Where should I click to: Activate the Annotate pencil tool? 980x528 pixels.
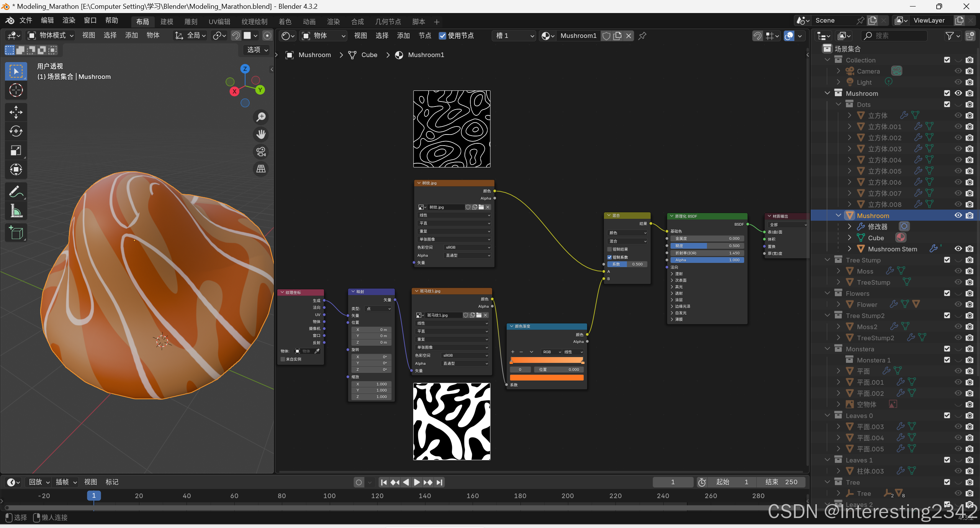coord(16,191)
